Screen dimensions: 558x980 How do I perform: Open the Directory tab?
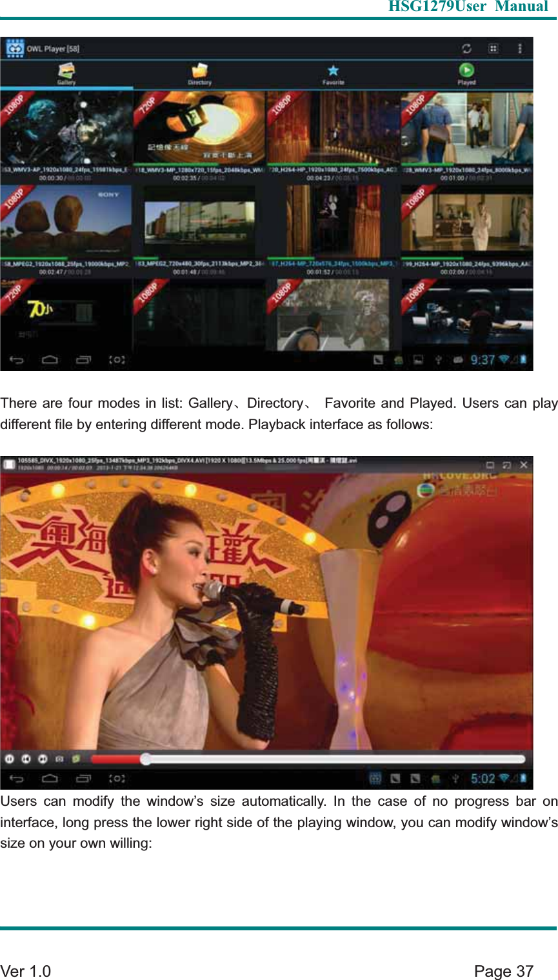[200, 74]
